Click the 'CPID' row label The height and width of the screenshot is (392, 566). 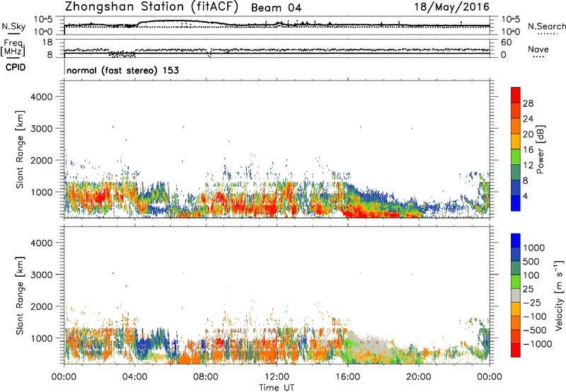[x=16, y=67]
